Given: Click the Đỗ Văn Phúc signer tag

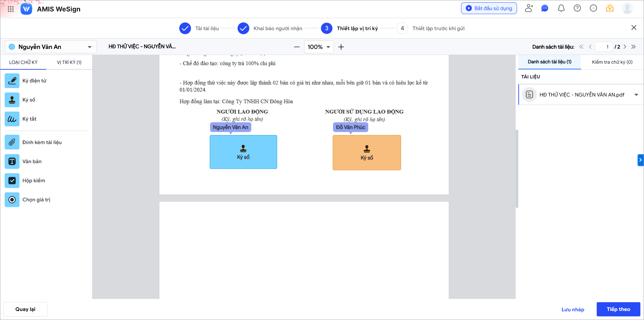Looking at the screenshot, I should [x=350, y=127].
